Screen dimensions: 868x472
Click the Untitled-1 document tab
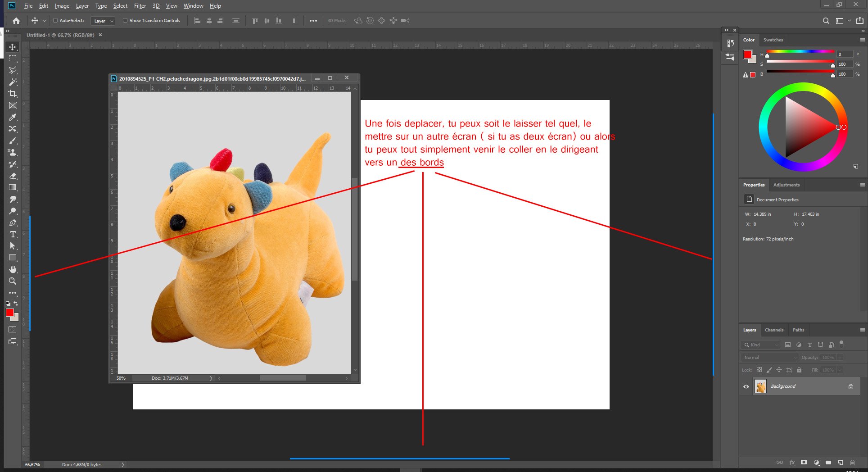tap(60, 35)
